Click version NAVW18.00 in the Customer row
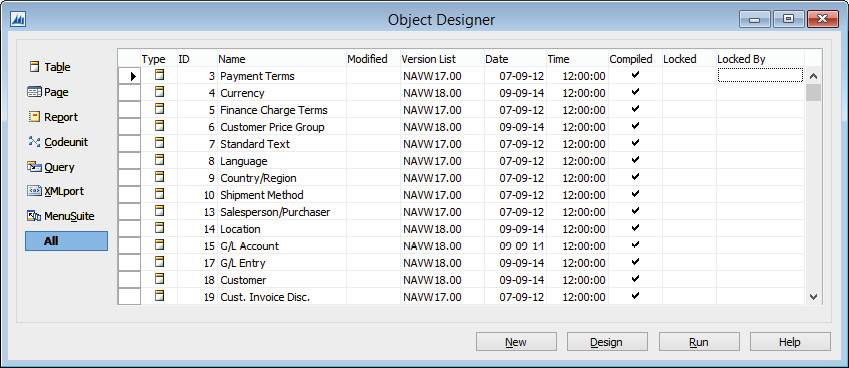The image size is (849, 368). [432, 280]
